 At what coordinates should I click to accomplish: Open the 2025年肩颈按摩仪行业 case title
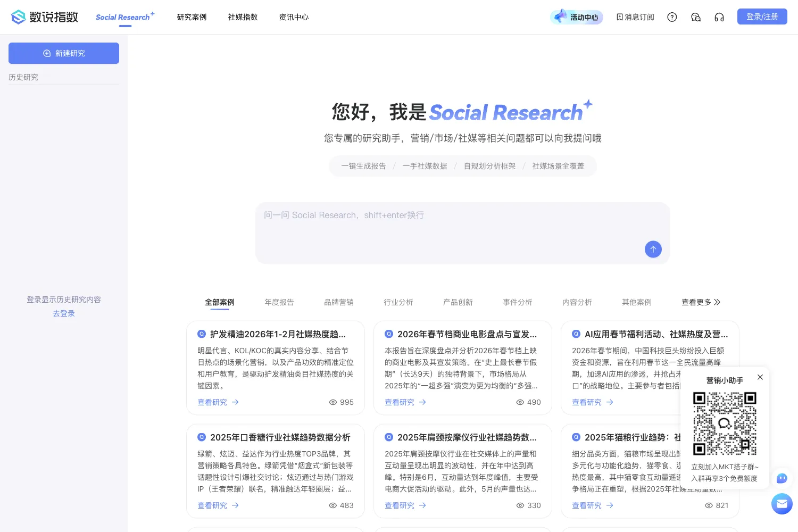(x=467, y=437)
